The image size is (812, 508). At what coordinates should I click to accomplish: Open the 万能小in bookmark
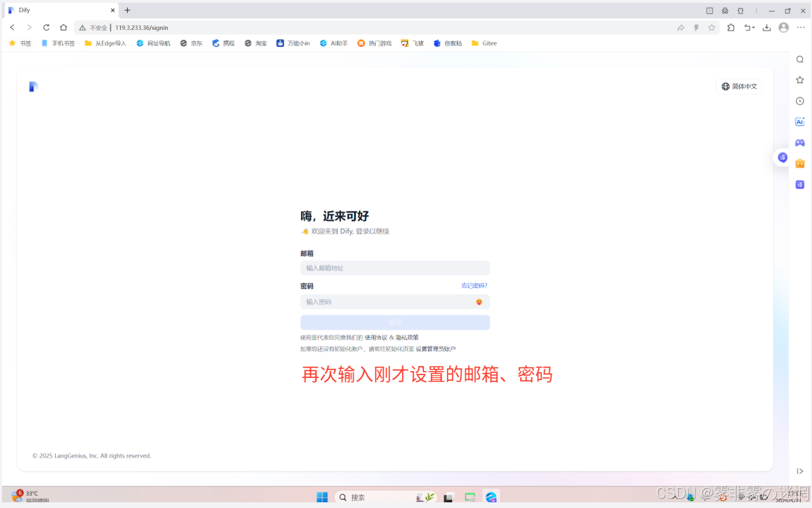click(293, 44)
